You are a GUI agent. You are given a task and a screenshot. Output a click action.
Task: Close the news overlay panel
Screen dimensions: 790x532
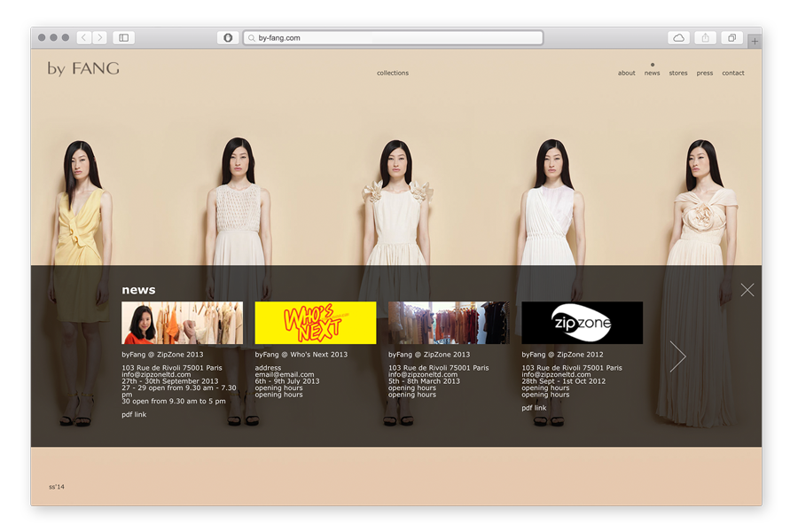[x=747, y=290]
